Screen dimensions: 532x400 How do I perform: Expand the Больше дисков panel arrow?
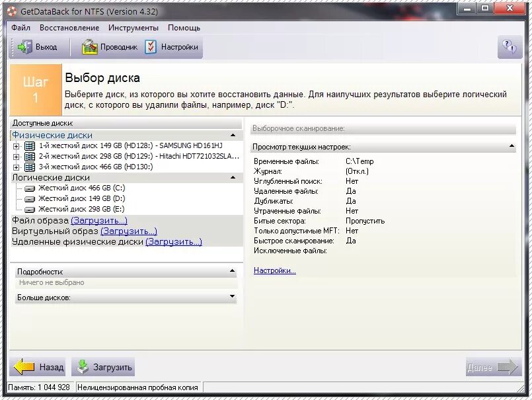232,296
